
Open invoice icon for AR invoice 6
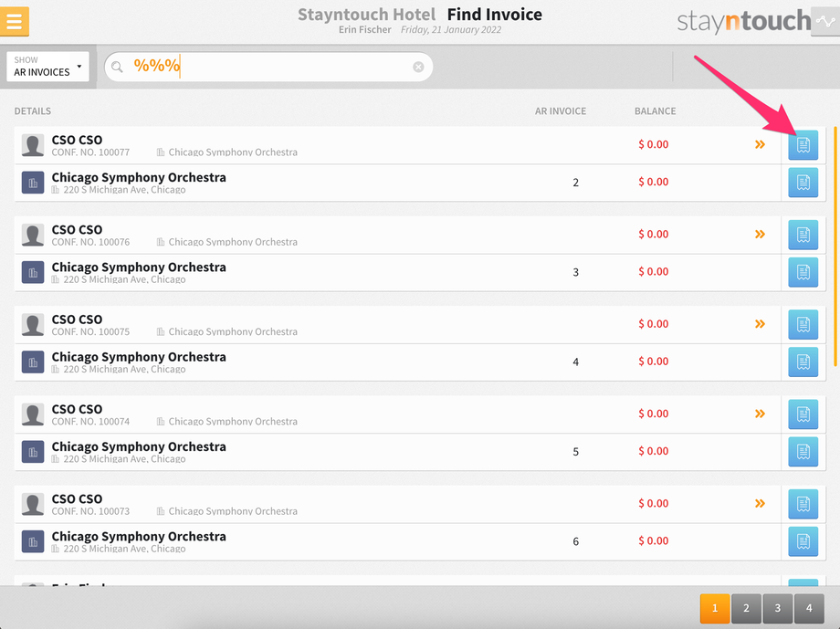(803, 541)
